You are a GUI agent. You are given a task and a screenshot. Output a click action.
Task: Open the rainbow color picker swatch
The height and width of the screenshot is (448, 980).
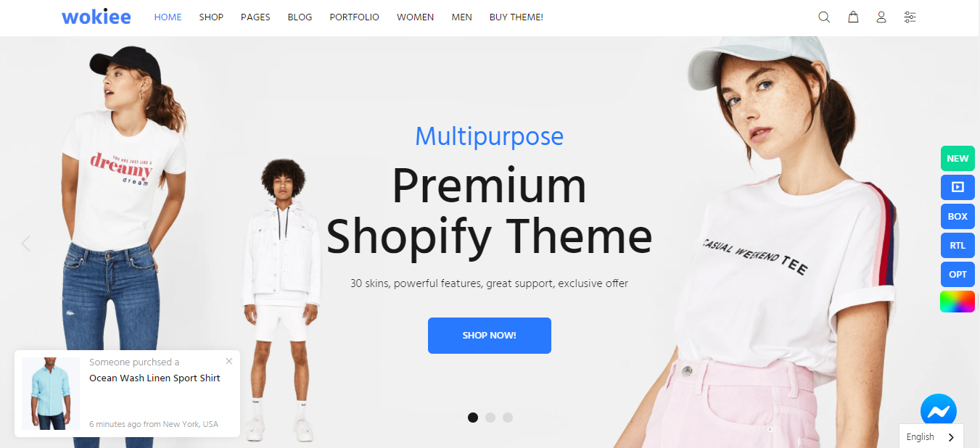[958, 302]
